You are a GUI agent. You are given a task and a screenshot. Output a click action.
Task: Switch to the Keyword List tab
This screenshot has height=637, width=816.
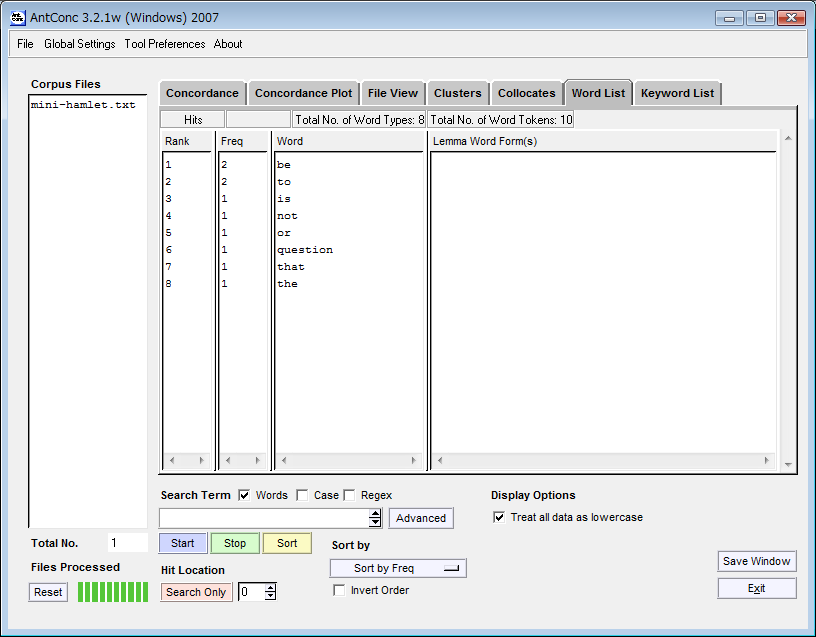click(x=677, y=93)
